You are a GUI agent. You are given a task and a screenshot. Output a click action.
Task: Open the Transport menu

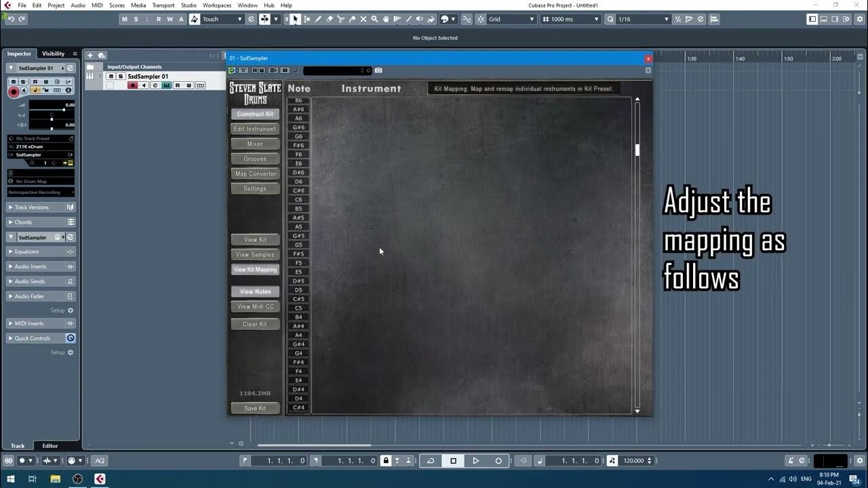click(163, 5)
